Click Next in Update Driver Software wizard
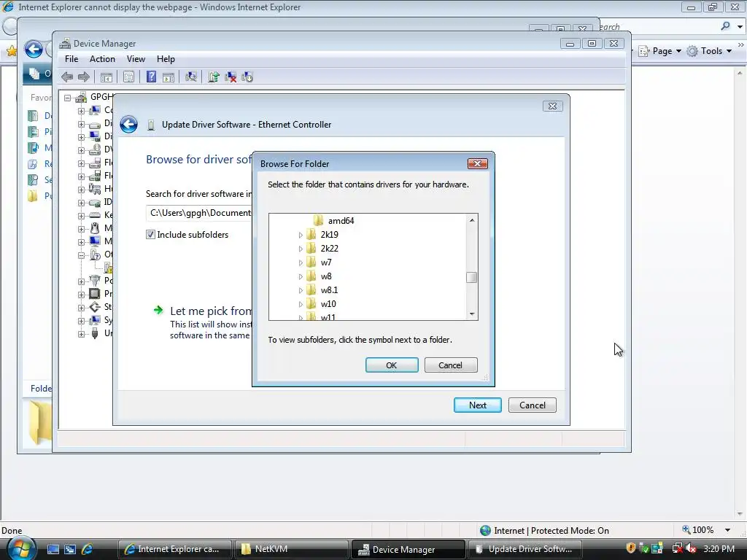Screen dimensions: 747x560 [x=477, y=405]
